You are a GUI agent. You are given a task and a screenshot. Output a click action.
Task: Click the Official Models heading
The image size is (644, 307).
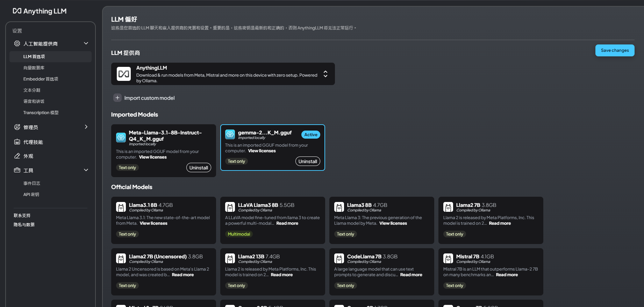132,187
